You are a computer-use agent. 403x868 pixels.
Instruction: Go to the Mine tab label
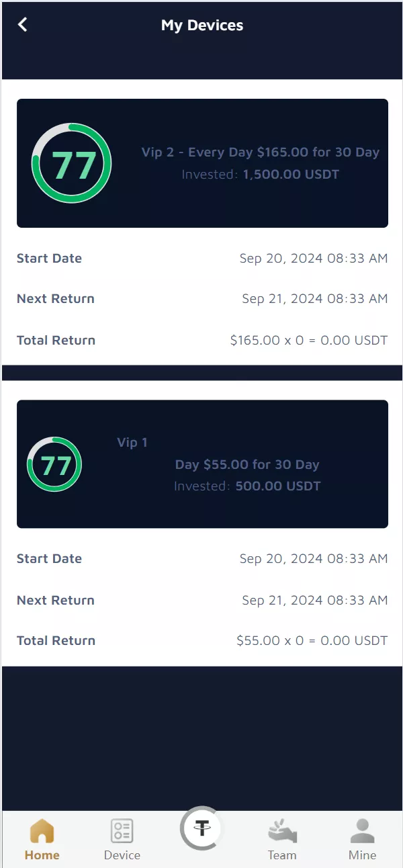point(362,855)
